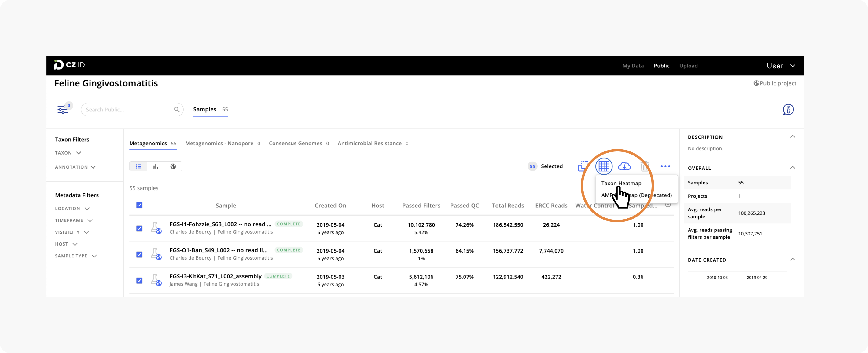Click the 75.07% Passed QC value

[x=464, y=277]
